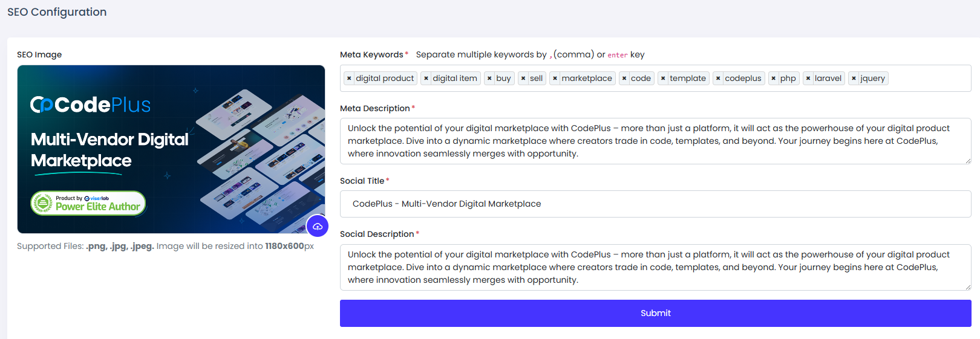This screenshot has height=339, width=980.
Task: Remove the 'code' keyword tag
Action: point(624,79)
